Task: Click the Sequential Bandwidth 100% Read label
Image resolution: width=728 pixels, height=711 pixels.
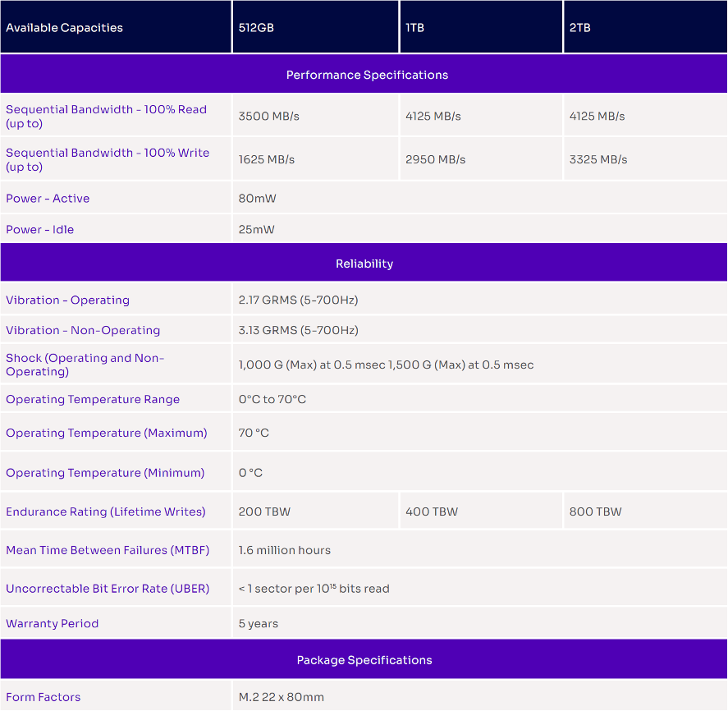Action: pyautogui.click(x=106, y=117)
